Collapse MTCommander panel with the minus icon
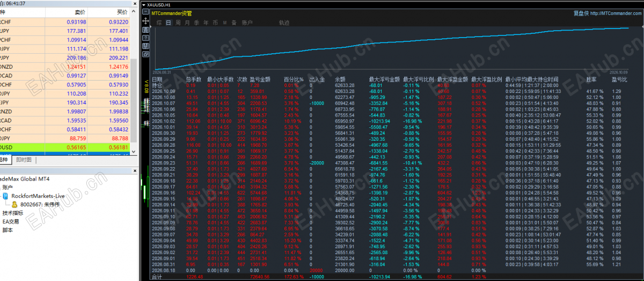Screen dimensions: 644x281 click(146, 12)
